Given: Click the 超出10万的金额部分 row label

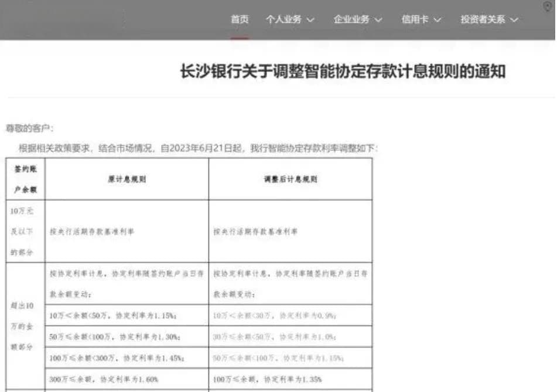Looking at the screenshot, I should tap(26, 326).
